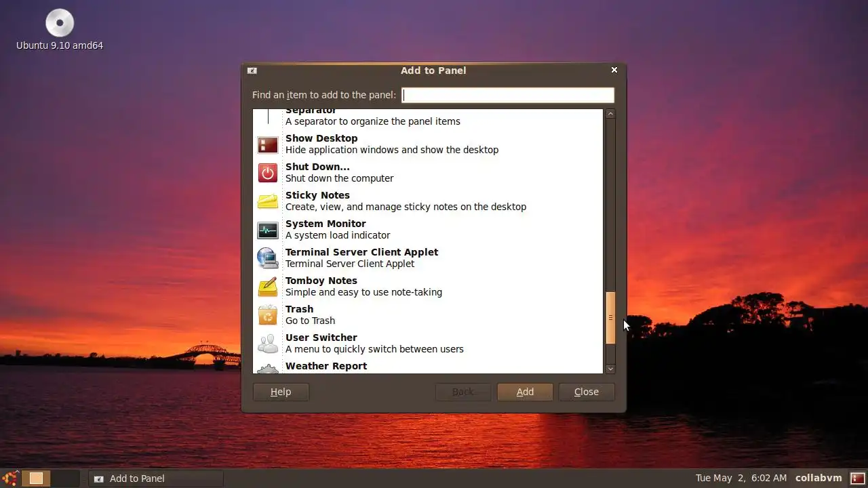The height and width of the screenshot is (488, 868).
Task: Click the Help button
Action: pyautogui.click(x=281, y=392)
